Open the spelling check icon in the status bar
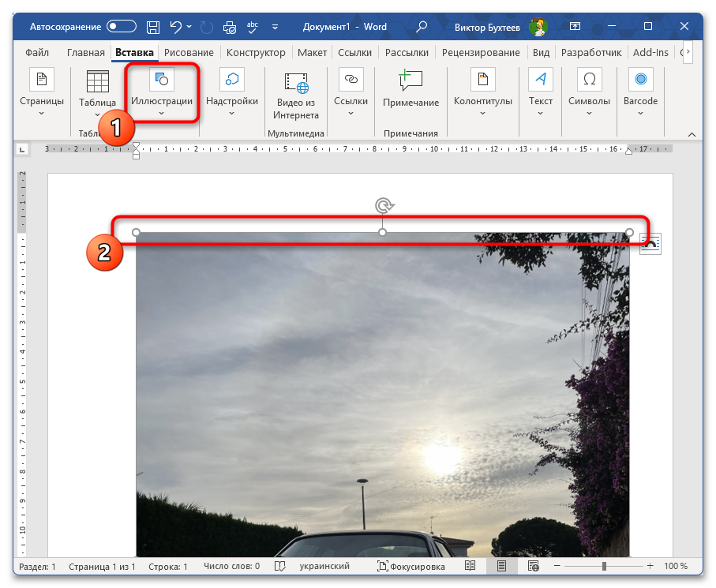 279,567
